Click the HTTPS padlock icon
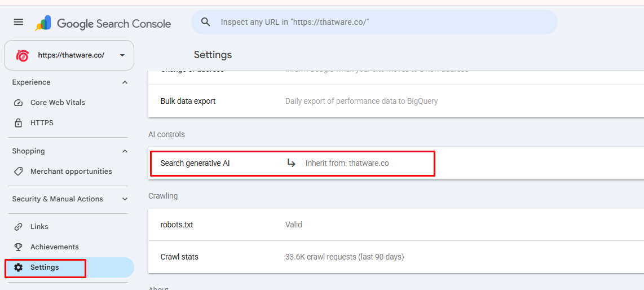644x290 pixels. pos(18,123)
